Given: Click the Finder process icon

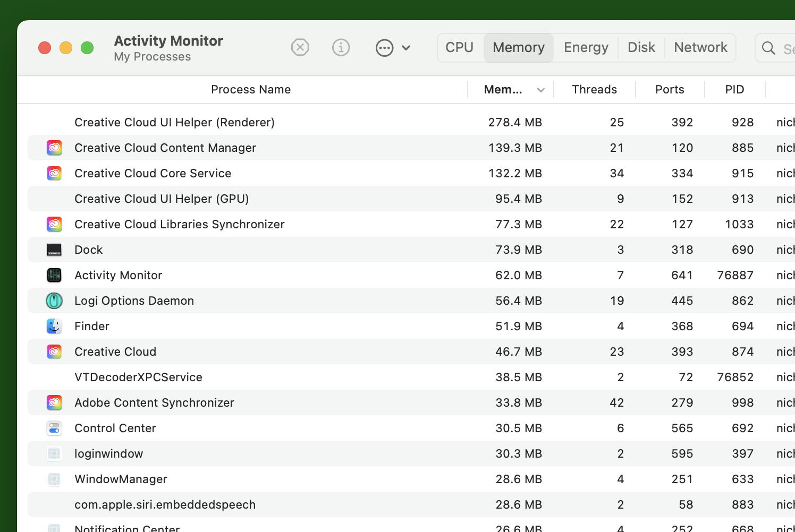Looking at the screenshot, I should tap(54, 326).
